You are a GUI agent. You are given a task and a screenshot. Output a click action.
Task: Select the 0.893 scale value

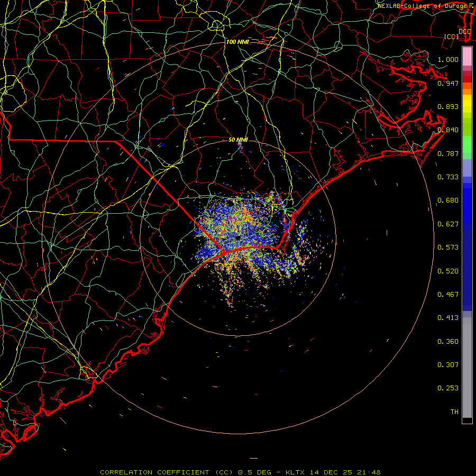(448, 106)
